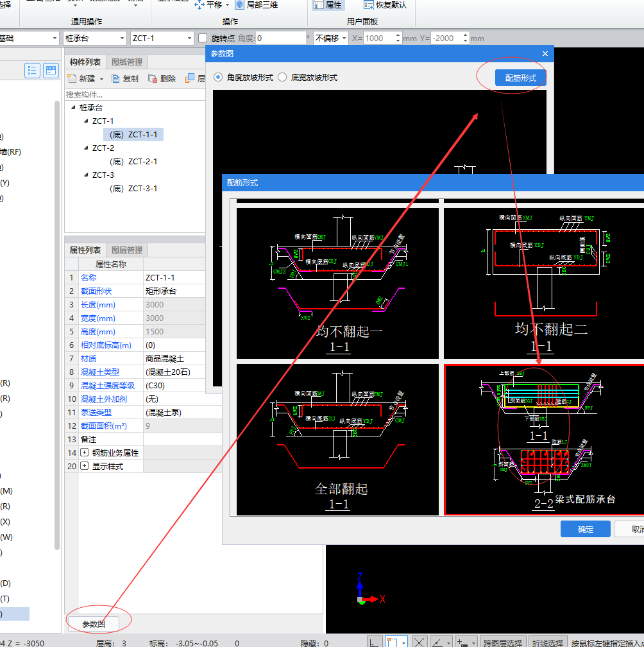Image resolution: width=644 pixels, height=647 pixels.
Task: Click 恢复默认 restore default icon
Action: pyautogui.click(x=369, y=5)
